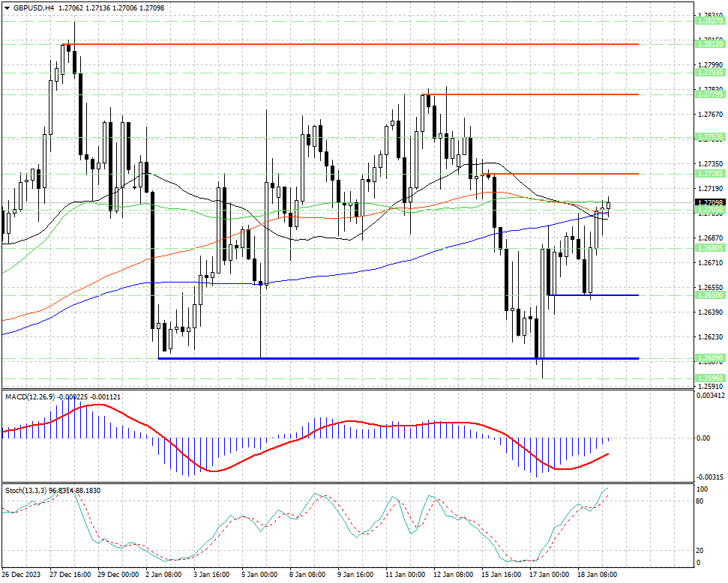Click the last candlestick on the chart
Screen dimensions: 728x583
[608, 205]
